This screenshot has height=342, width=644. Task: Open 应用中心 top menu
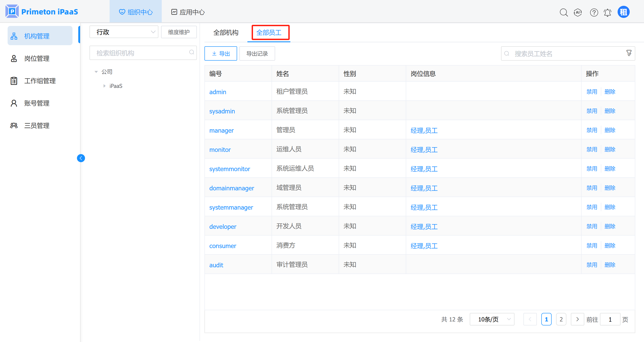(188, 12)
